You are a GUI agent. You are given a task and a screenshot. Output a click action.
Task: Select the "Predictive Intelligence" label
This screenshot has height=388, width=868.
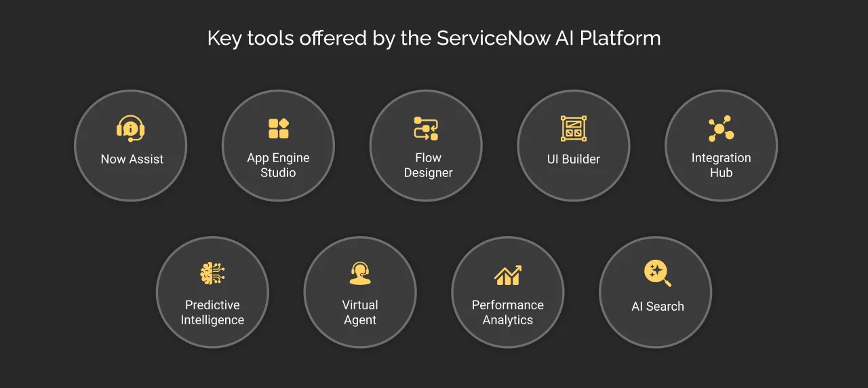pos(212,312)
